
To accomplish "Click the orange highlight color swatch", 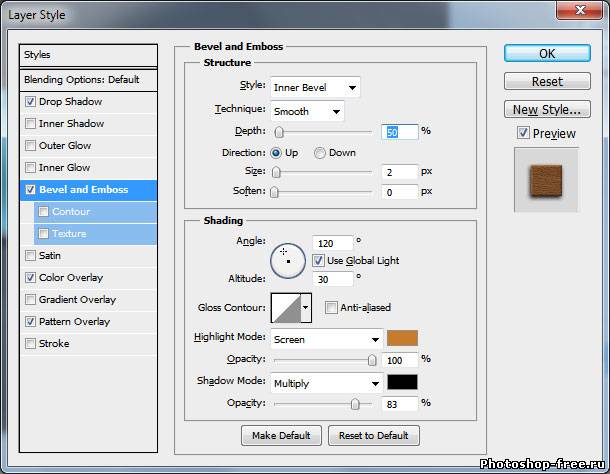I will click(x=402, y=339).
